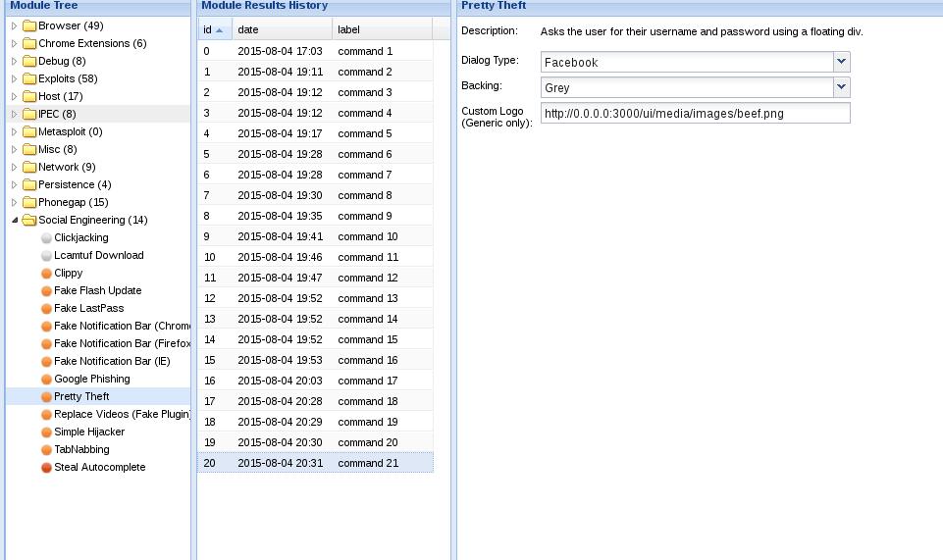Click the Custom Logo URL field
Screen dimensions: 943x560
[695, 113]
